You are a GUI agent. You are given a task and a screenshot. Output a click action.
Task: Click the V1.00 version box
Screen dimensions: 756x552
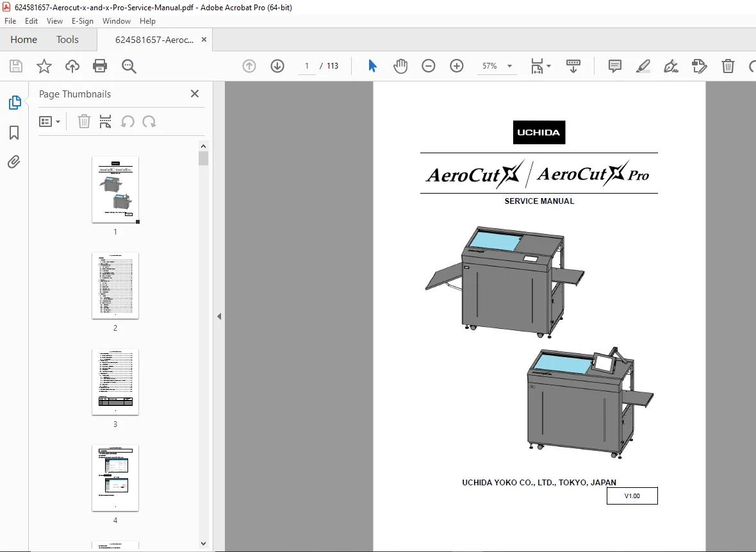[632, 496]
